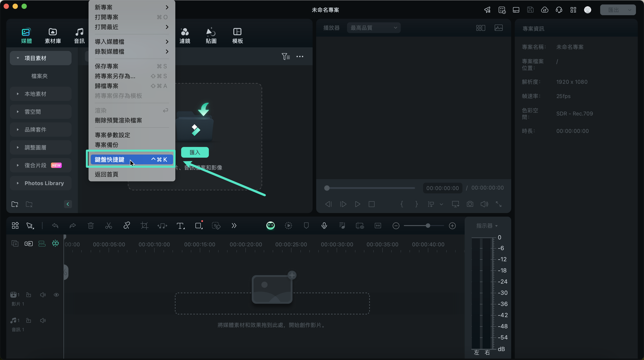
Task: Click the play button in player
Action: click(357, 204)
